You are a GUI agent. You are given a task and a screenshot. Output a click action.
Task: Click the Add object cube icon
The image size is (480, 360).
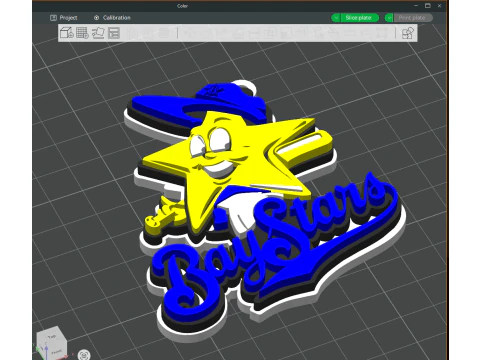[67, 33]
